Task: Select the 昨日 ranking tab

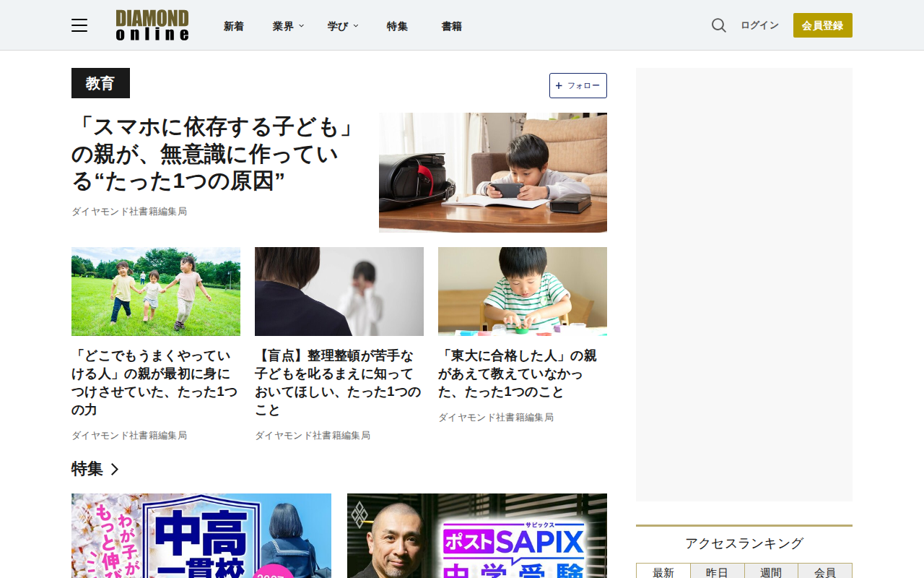Action: pyautogui.click(x=717, y=571)
